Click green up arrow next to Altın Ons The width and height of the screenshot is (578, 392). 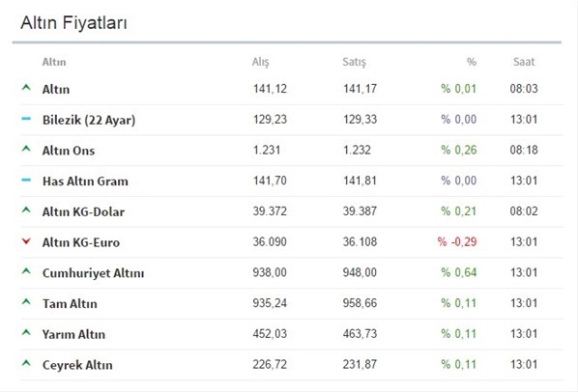26,149
